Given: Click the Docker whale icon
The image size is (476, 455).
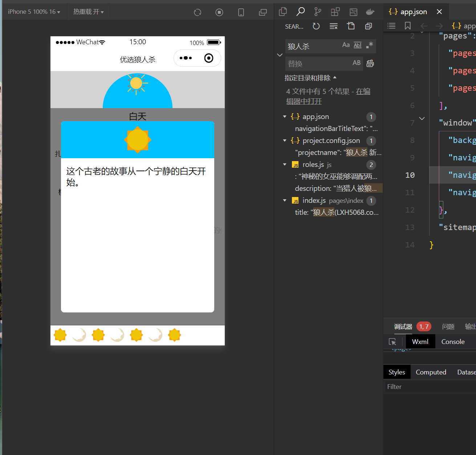Looking at the screenshot, I should [370, 12].
